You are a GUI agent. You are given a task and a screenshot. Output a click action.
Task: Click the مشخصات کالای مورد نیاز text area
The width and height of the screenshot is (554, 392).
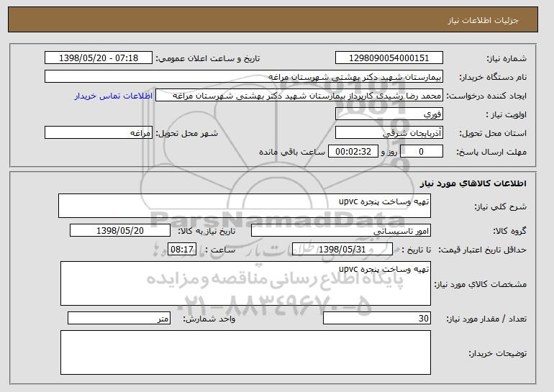(245, 283)
